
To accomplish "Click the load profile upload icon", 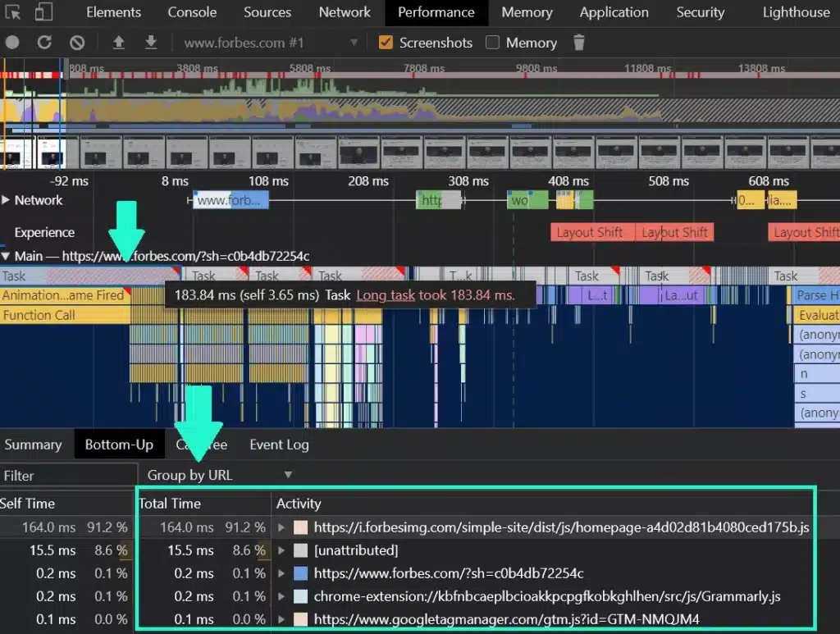I will pyautogui.click(x=118, y=43).
